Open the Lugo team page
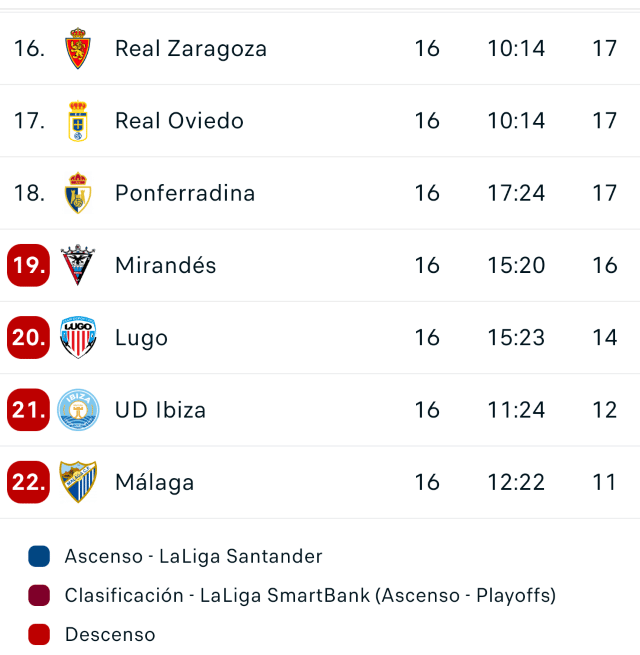640x655 pixels. [141, 338]
